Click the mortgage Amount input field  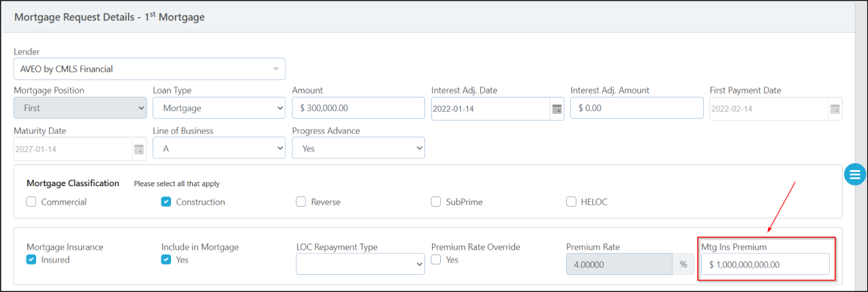(x=358, y=108)
